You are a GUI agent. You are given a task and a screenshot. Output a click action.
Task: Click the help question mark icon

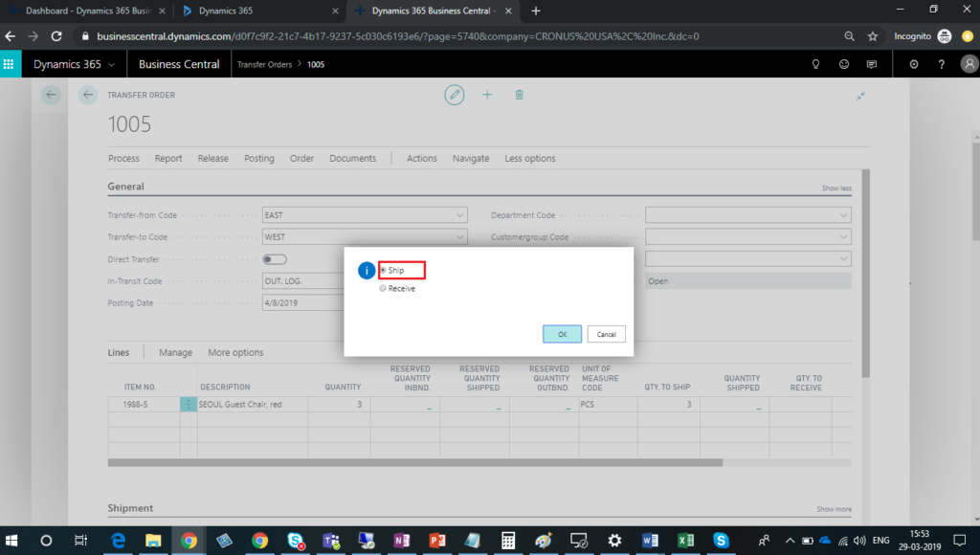(942, 64)
